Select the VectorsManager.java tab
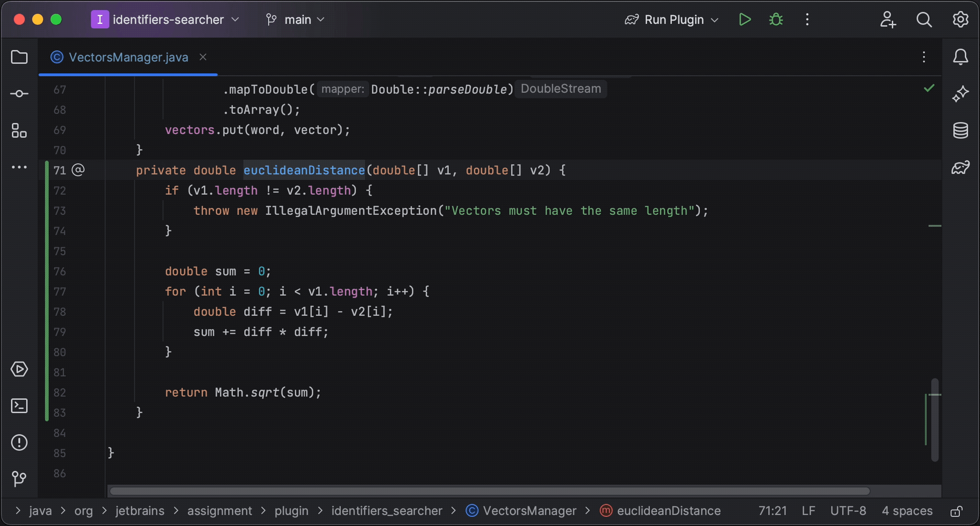 click(128, 57)
